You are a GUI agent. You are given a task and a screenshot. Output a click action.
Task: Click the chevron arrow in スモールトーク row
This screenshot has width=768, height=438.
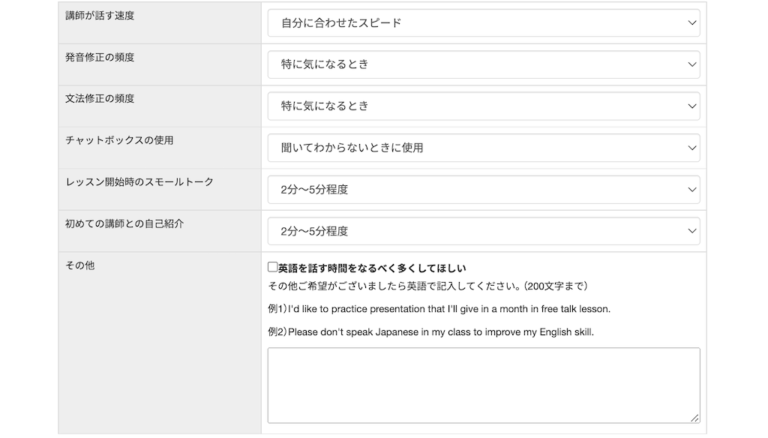(692, 190)
